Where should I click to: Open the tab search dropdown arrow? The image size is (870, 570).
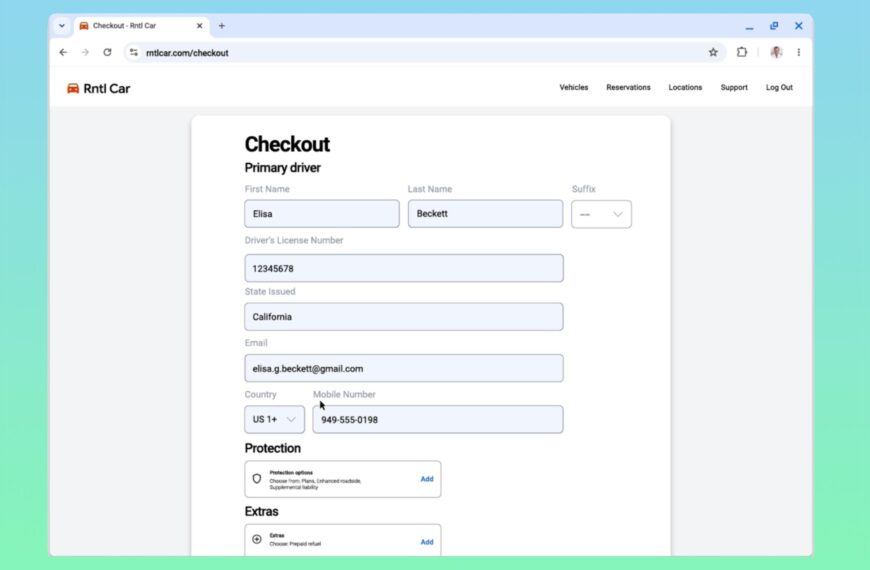pos(62,26)
